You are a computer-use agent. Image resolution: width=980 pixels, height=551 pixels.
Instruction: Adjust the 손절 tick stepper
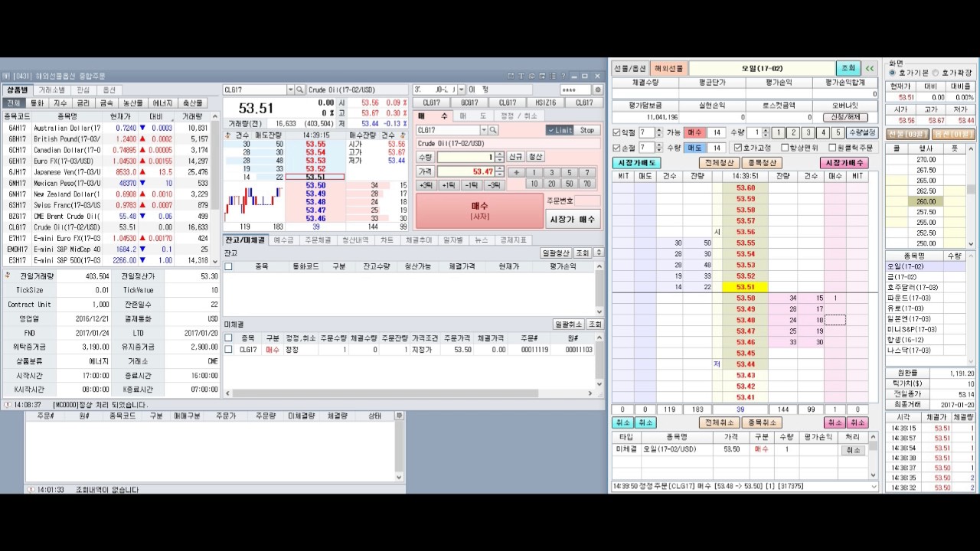[658, 148]
